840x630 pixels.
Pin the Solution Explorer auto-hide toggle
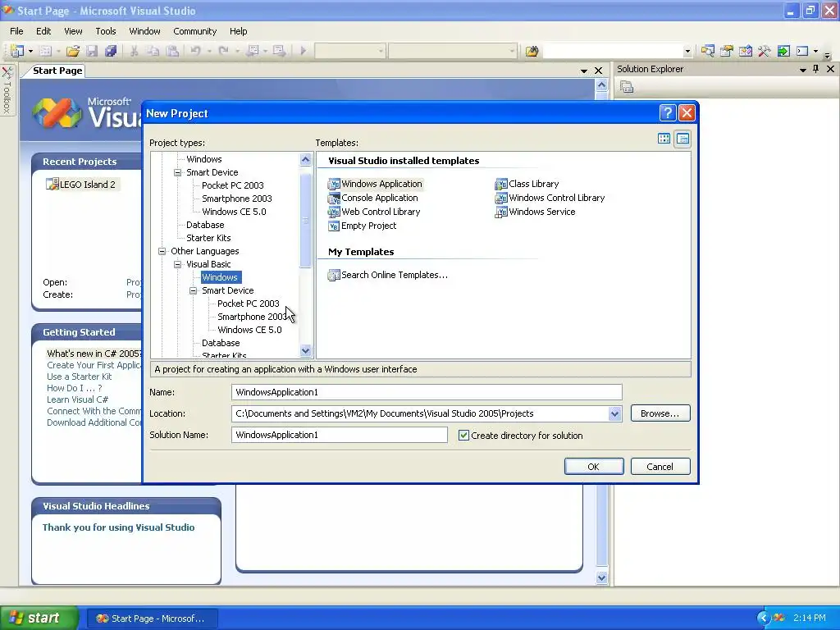click(816, 69)
